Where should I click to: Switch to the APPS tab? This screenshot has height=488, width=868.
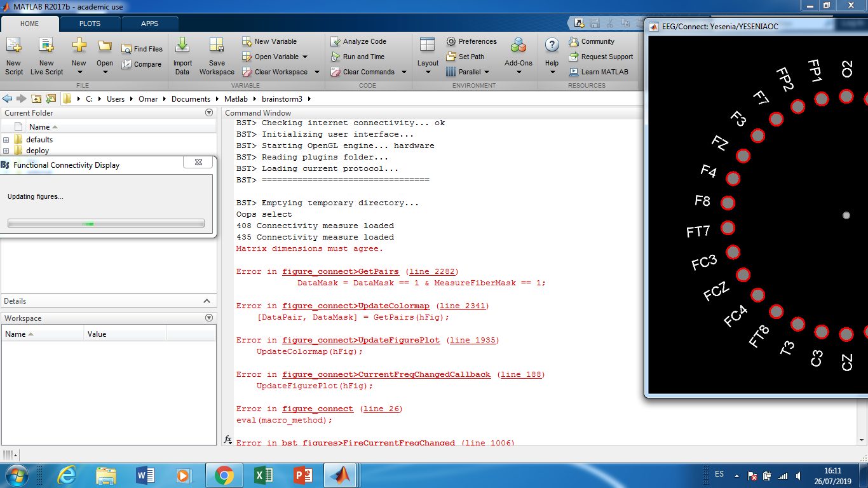tap(150, 24)
